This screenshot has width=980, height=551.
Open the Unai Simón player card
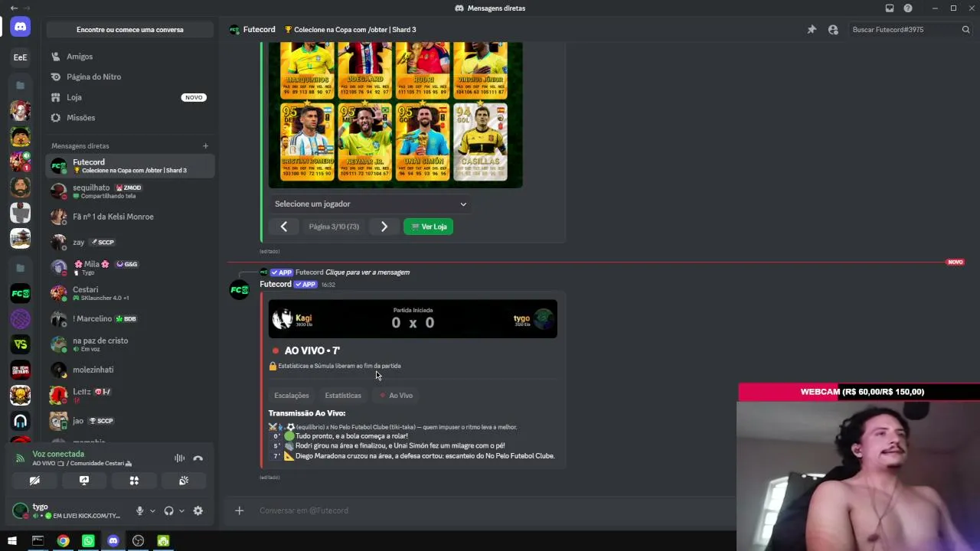423,143
